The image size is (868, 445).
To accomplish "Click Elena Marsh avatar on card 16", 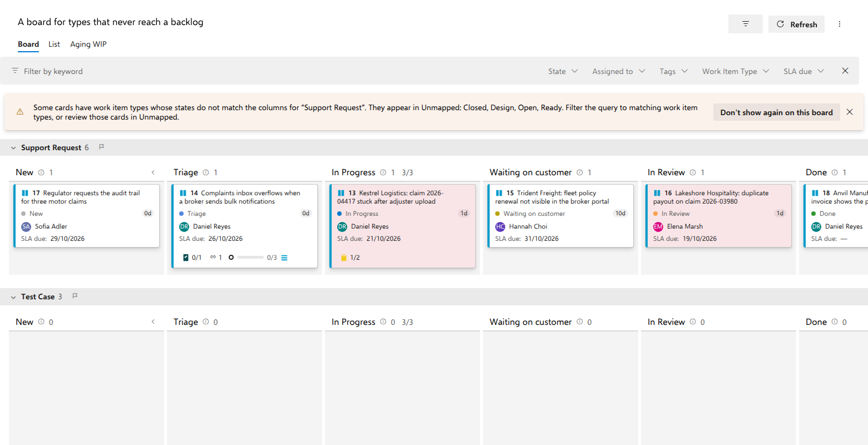I will (x=658, y=226).
